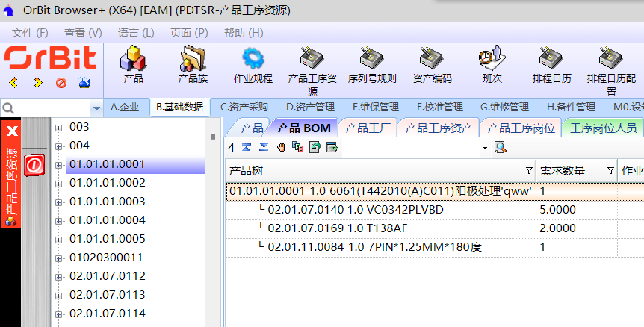Viewport: 644px width, 327px height.
Task: Close the 产品工序资源 side panel with X
Action: click(12, 131)
